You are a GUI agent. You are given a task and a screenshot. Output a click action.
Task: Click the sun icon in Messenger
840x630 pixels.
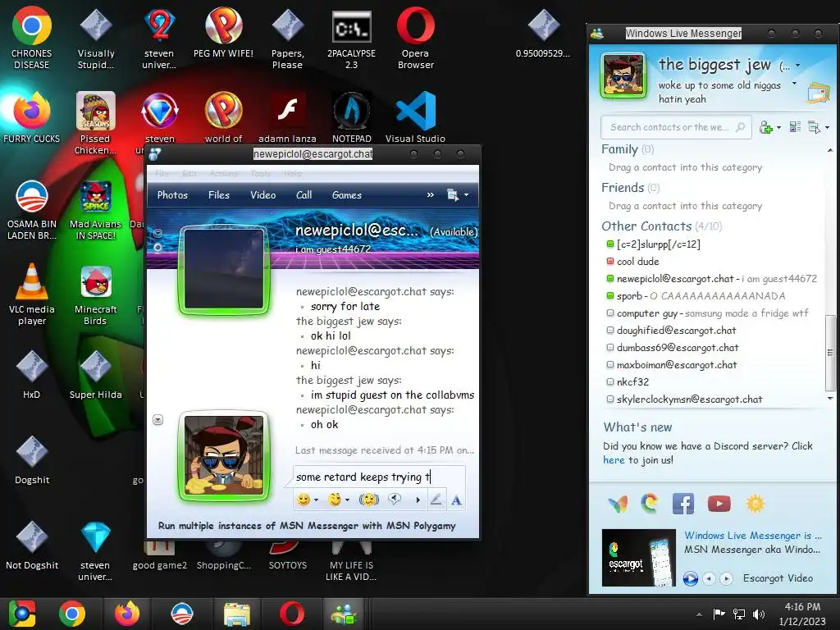coord(756,504)
